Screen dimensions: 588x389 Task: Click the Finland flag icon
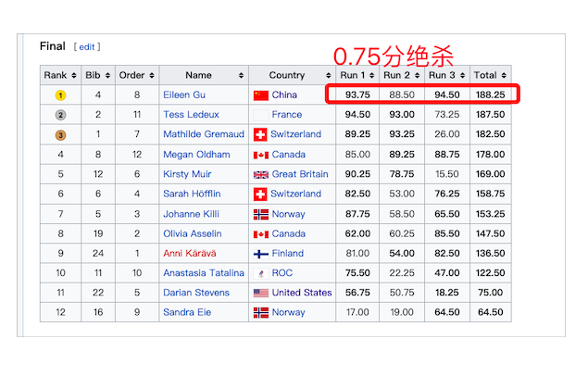(260, 253)
